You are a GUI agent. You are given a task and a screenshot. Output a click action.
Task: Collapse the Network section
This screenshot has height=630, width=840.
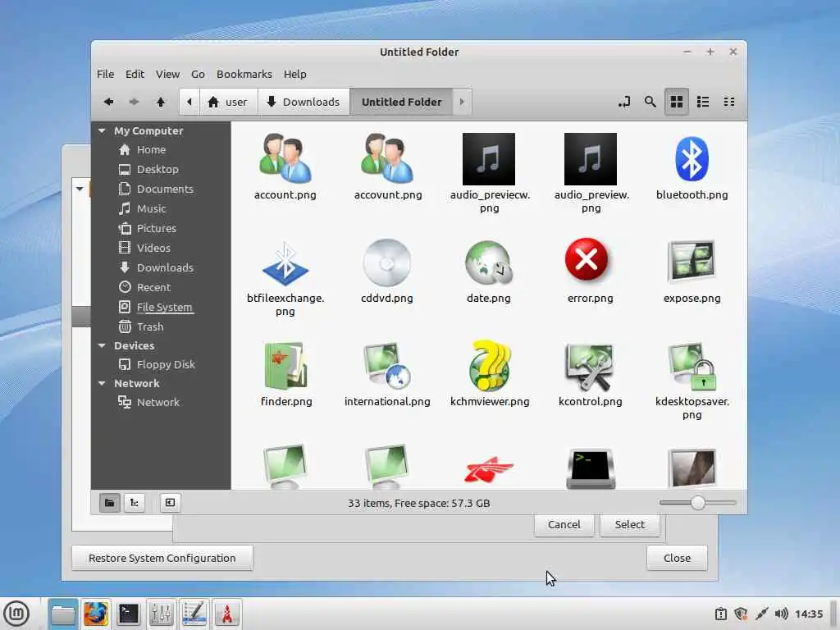coord(102,384)
